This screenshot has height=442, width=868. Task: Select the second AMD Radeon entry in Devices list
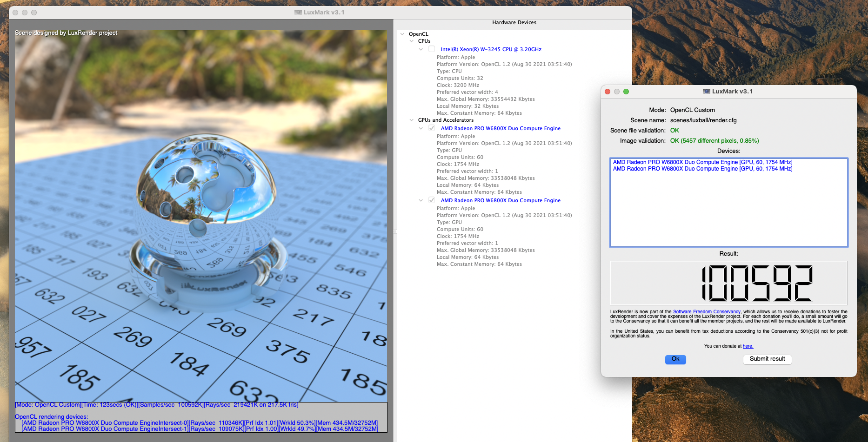click(702, 169)
